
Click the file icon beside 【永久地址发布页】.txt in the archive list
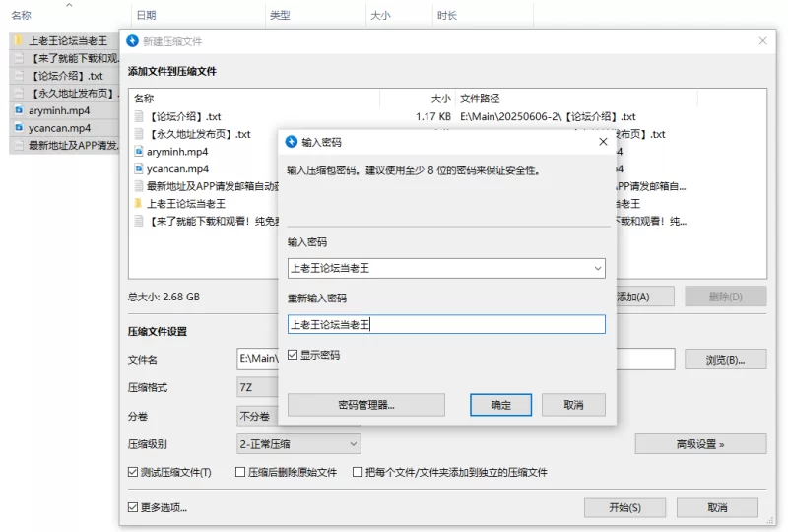coord(139,134)
